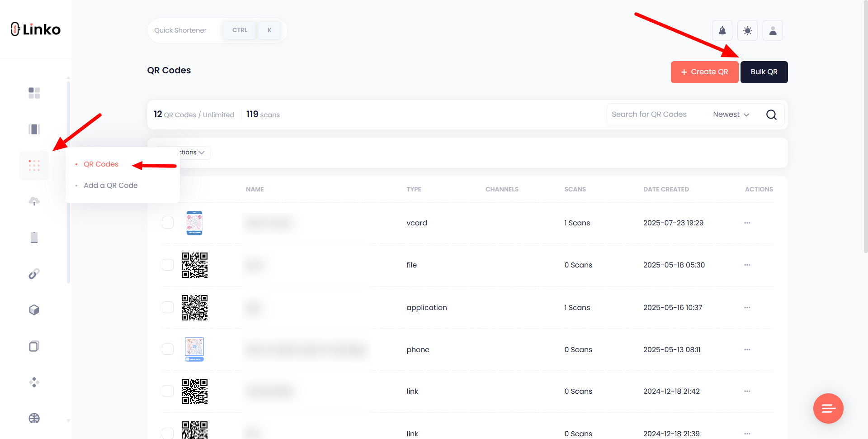868x439 pixels.
Task: Click the NAME column header
Action: pyautogui.click(x=255, y=189)
